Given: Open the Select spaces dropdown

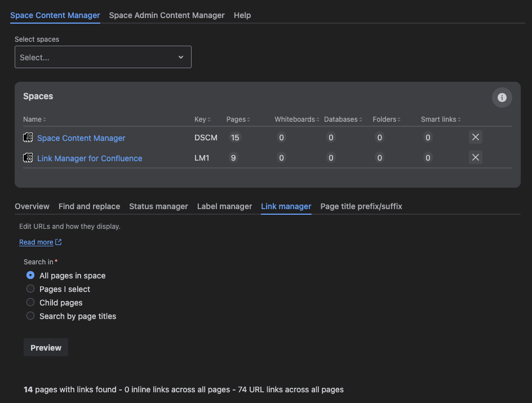Looking at the screenshot, I should click(x=103, y=57).
